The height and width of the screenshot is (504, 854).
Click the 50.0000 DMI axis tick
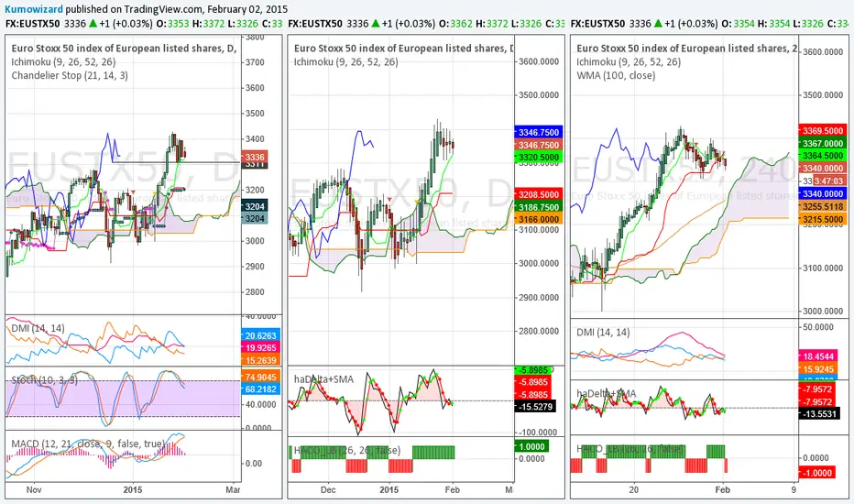click(x=818, y=327)
